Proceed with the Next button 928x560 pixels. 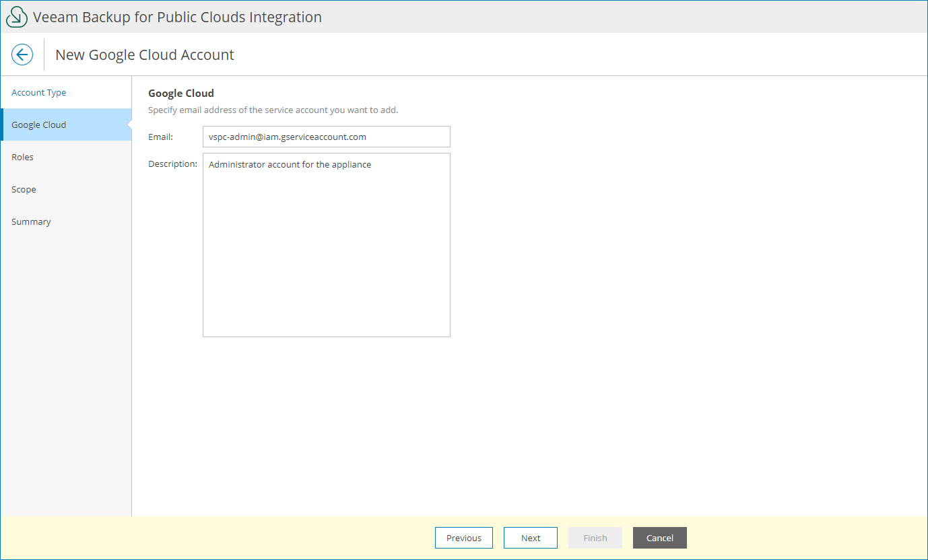click(531, 538)
